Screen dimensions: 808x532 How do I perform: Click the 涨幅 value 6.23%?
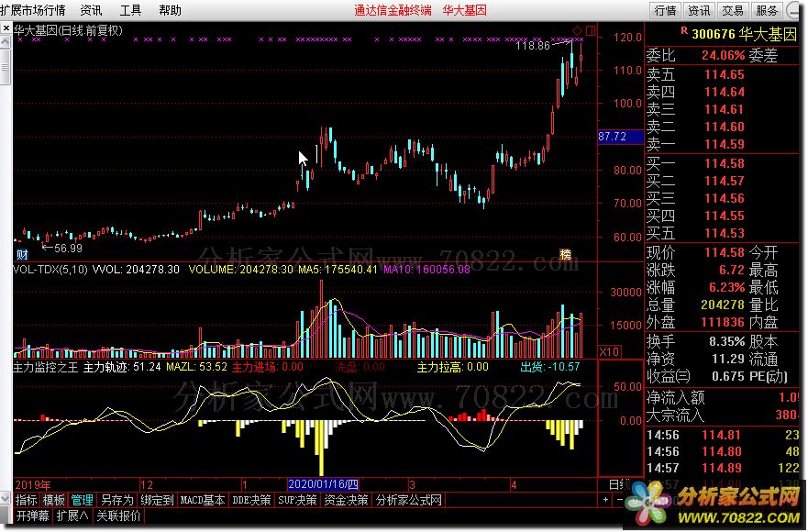tap(726, 287)
